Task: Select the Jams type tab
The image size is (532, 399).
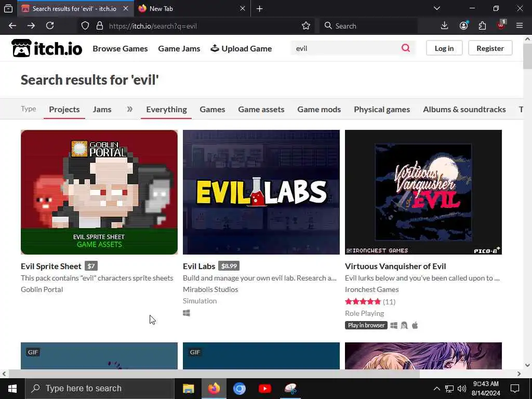Action: [x=102, y=109]
